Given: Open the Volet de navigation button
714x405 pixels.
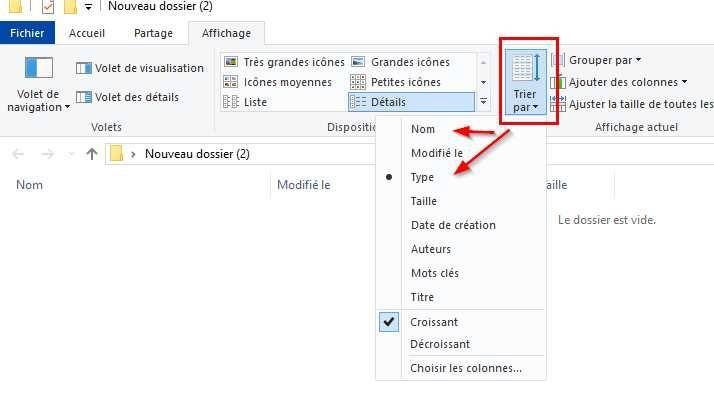Looking at the screenshot, I should [x=39, y=84].
